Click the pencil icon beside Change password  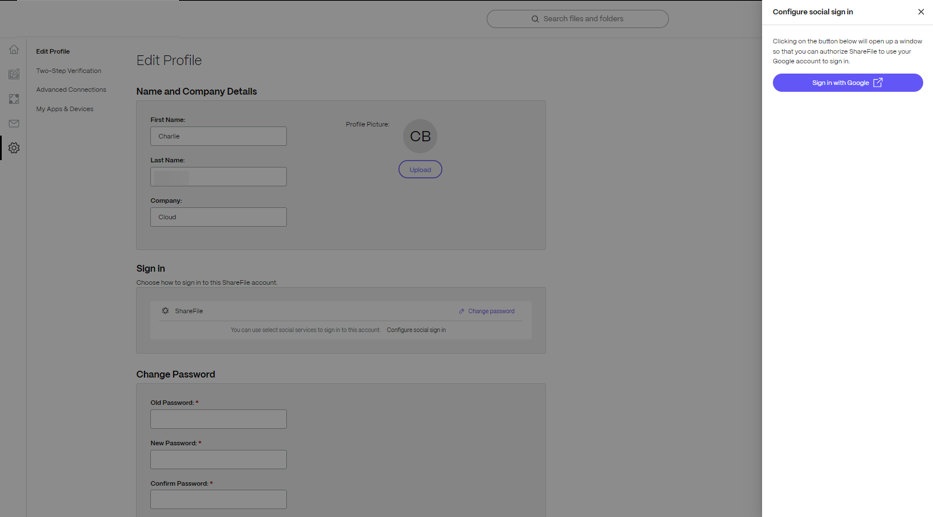click(x=461, y=311)
